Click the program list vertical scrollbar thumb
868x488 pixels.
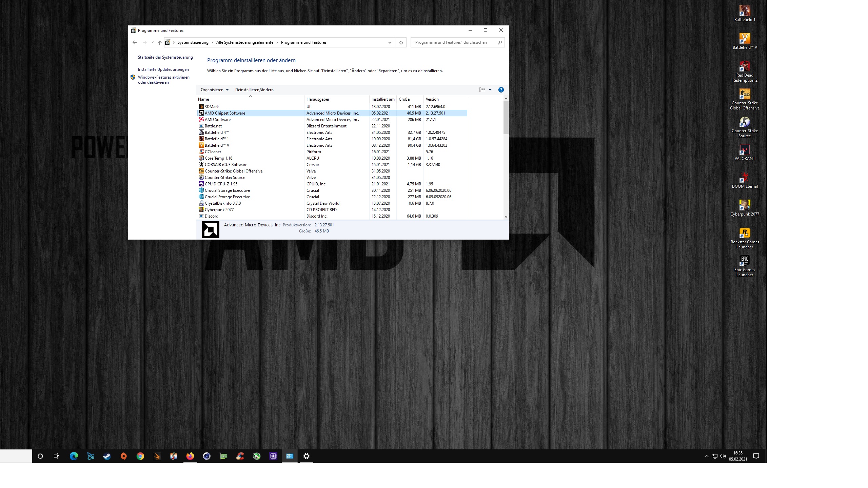click(x=506, y=118)
